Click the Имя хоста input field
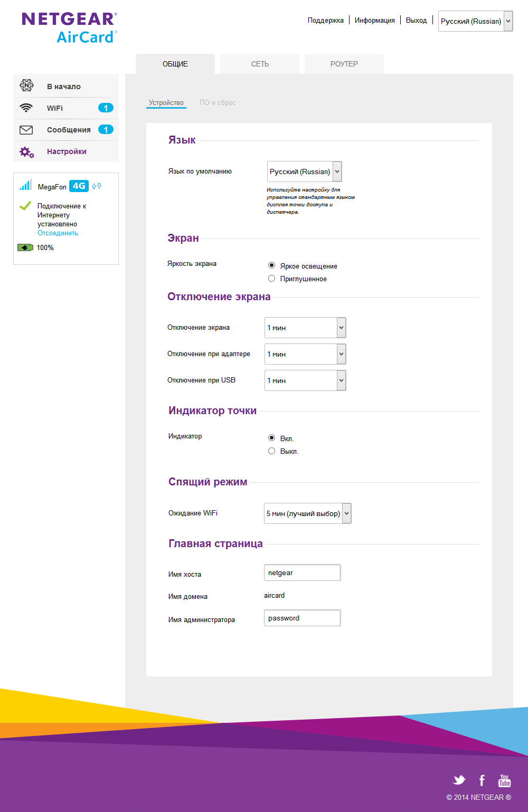 (x=302, y=573)
